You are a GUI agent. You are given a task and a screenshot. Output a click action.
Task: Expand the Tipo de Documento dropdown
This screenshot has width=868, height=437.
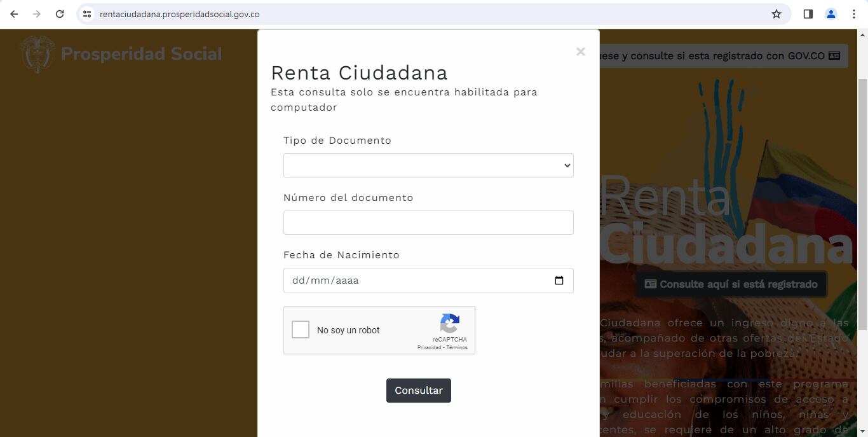click(428, 165)
